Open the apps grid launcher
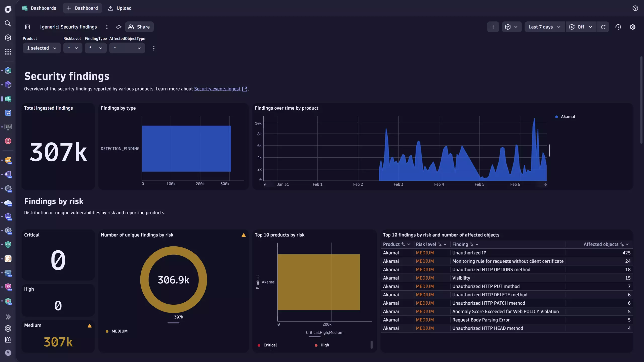The width and height of the screenshot is (644, 362). click(8, 52)
